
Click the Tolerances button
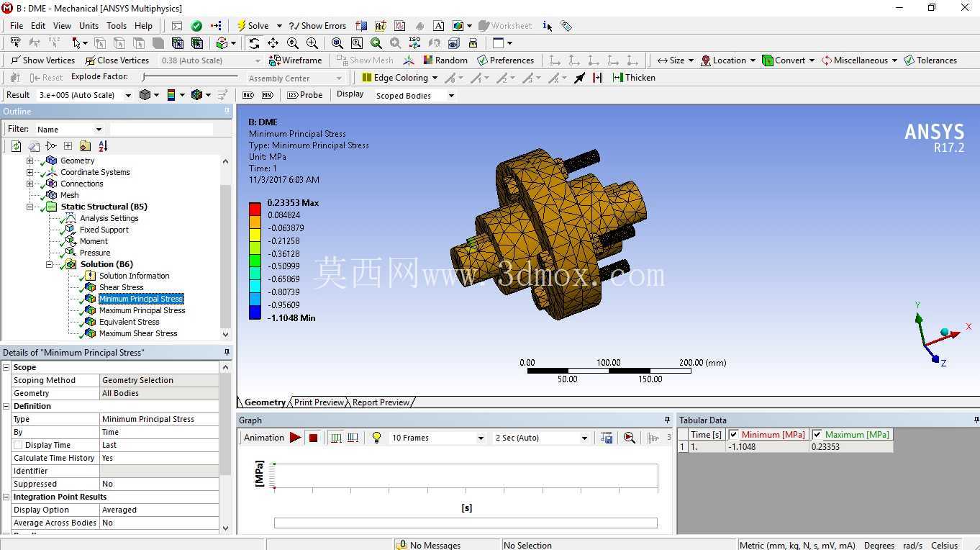(930, 60)
